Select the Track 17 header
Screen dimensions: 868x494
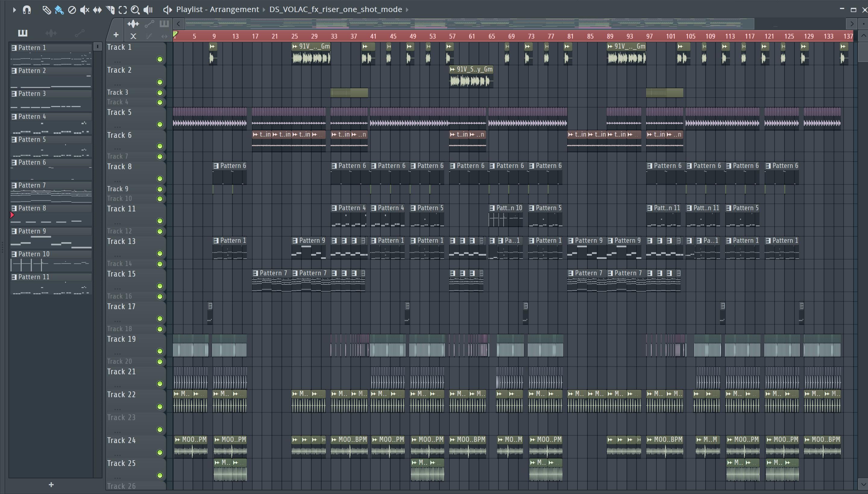pos(136,312)
